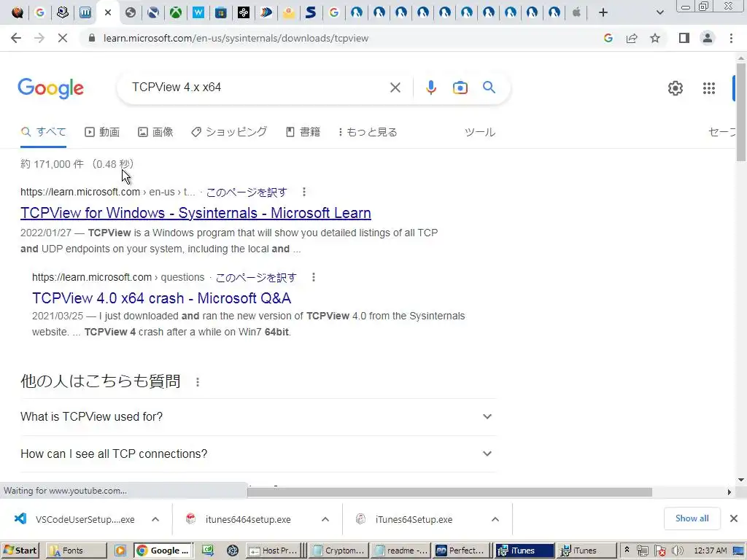The height and width of the screenshot is (560, 747).
Task: Switch to the 書籍 results tab
Action: tap(303, 132)
